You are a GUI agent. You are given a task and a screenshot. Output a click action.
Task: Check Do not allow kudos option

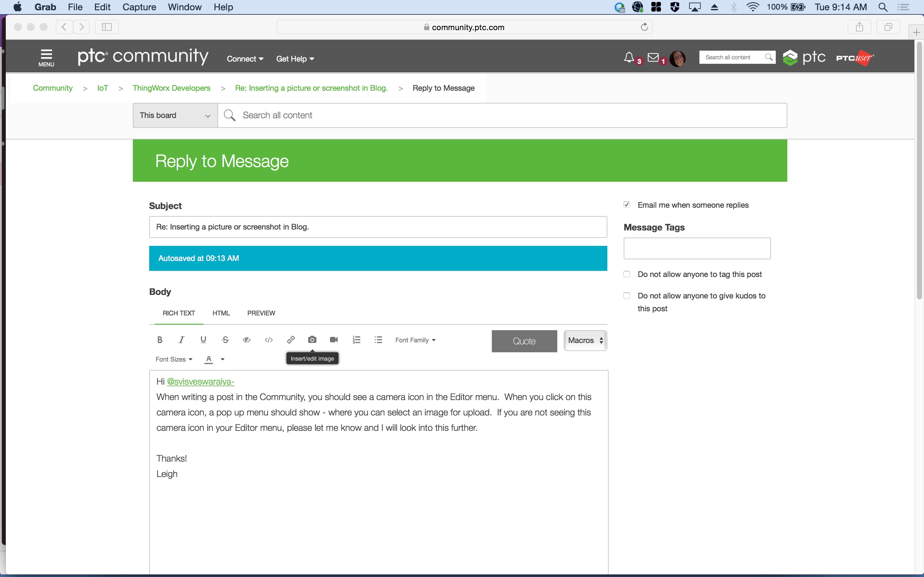click(x=627, y=296)
